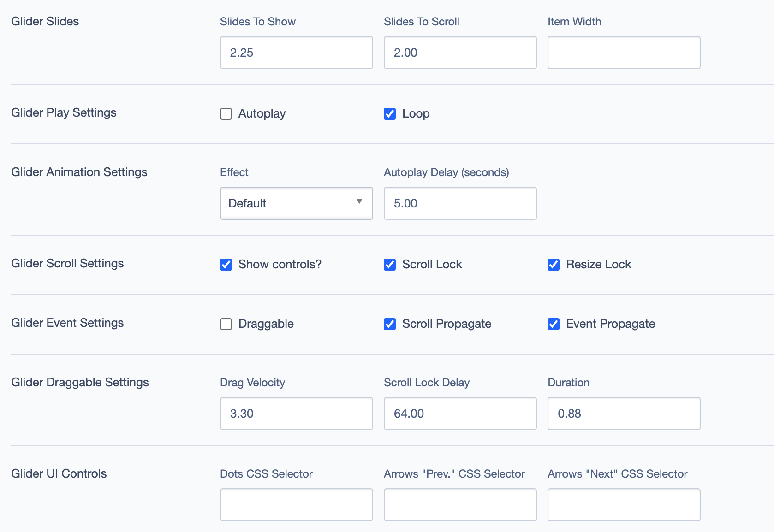Click the Duration input field

(624, 414)
